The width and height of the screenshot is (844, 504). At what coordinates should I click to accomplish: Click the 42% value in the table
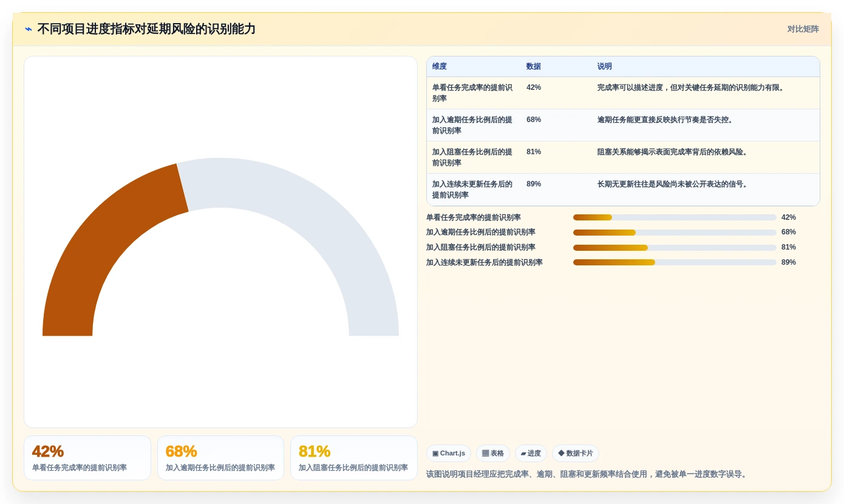[534, 87]
